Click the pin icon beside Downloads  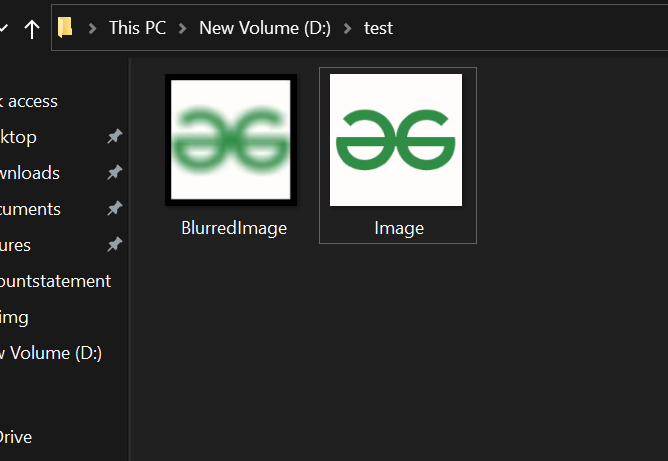tap(115, 172)
